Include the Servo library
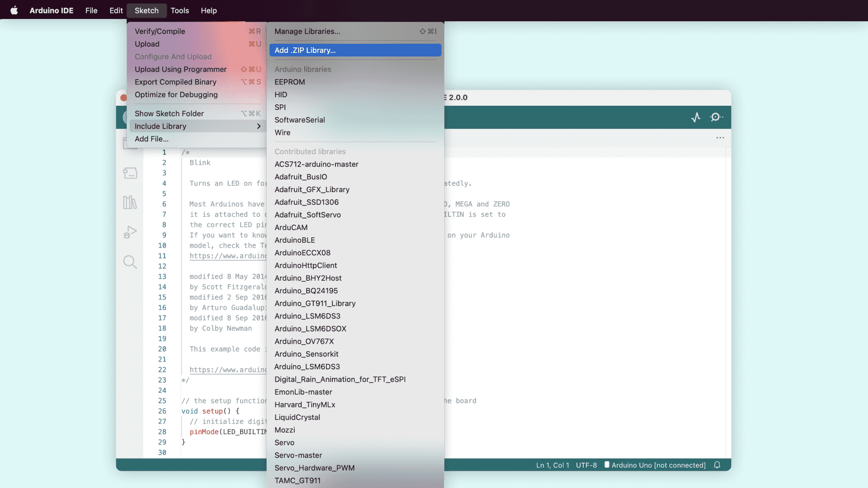The width and height of the screenshot is (868, 488). 284,442
